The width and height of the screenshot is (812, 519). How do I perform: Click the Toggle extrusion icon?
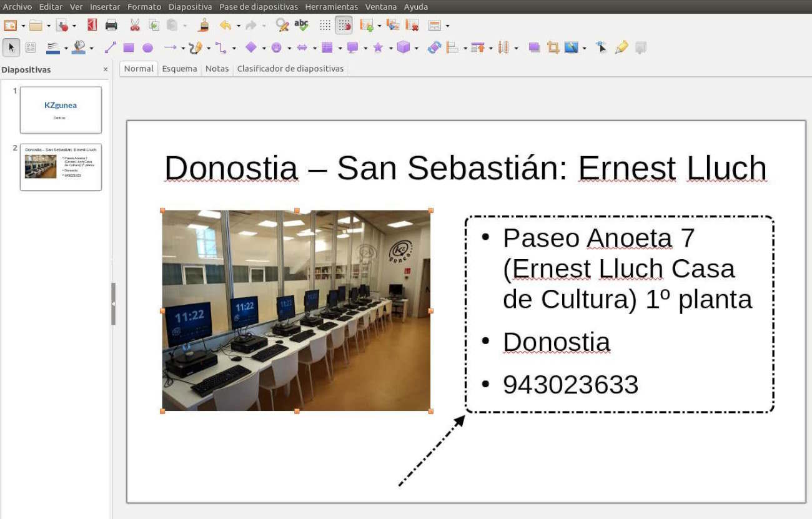coord(640,47)
